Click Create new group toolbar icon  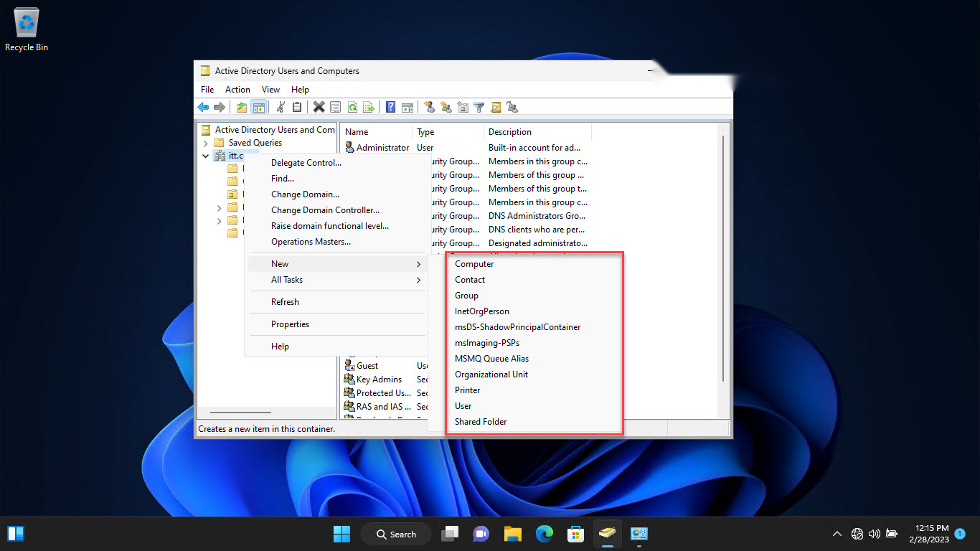[446, 107]
